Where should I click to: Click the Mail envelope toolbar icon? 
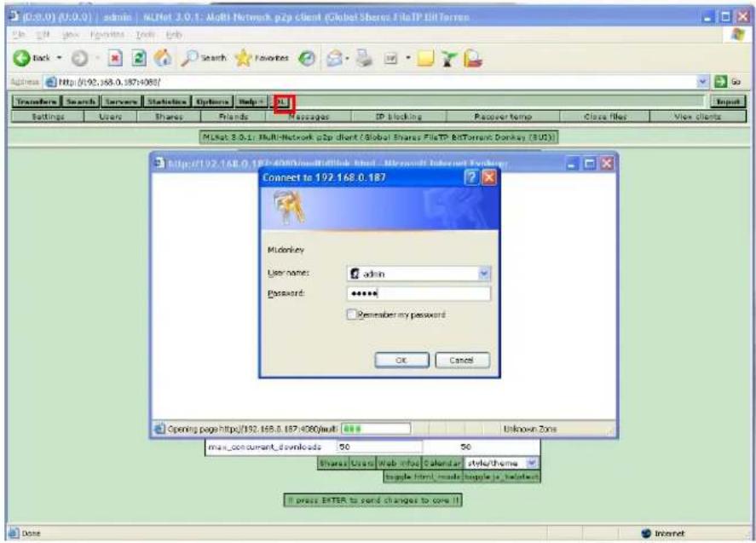coord(334,58)
